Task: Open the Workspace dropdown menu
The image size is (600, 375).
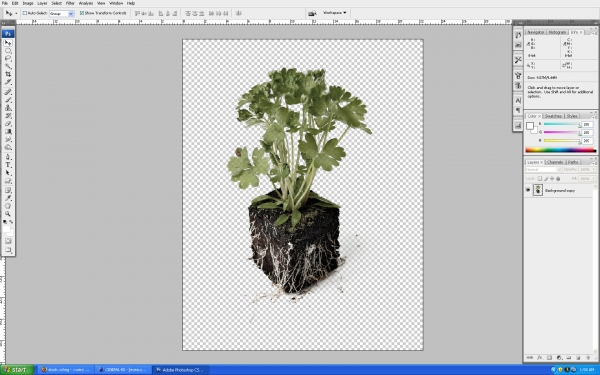Action: point(334,13)
